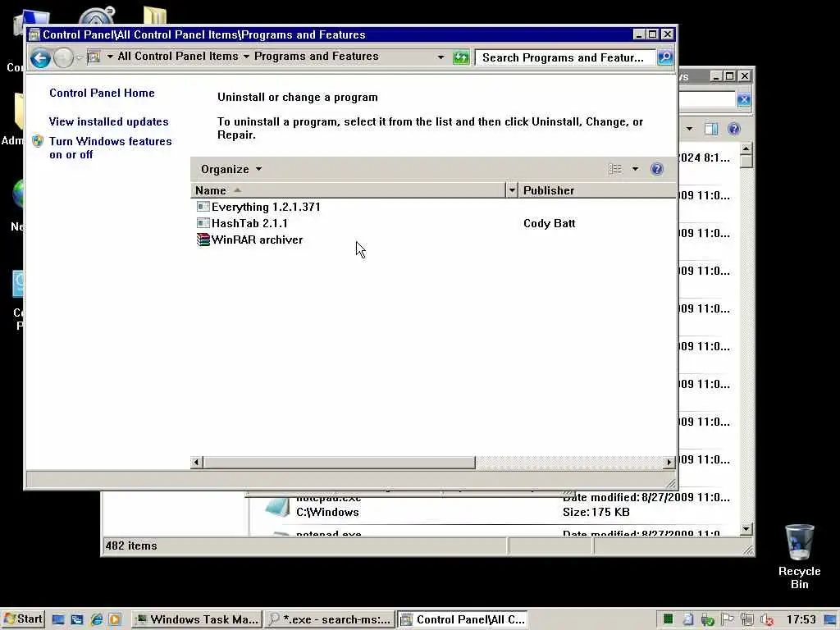
Task: Select the HashTab 2.1.1 program icon
Action: (203, 223)
